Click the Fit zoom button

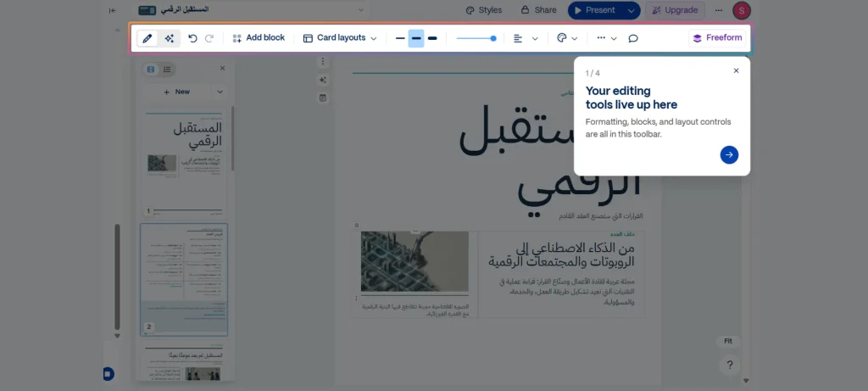point(728,341)
